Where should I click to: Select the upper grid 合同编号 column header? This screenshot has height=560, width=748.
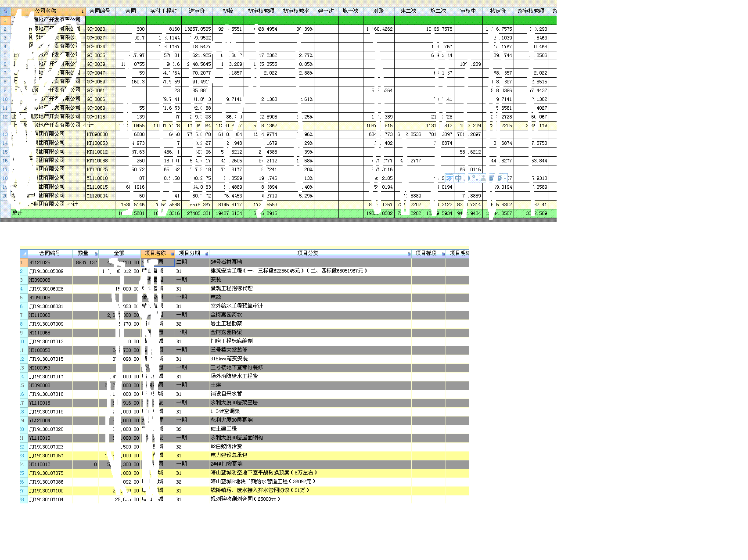[100, 11]
